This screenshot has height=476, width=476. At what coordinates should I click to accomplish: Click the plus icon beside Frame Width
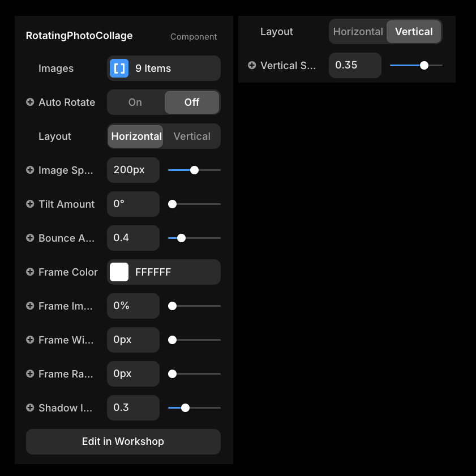(x=30, y=340)
